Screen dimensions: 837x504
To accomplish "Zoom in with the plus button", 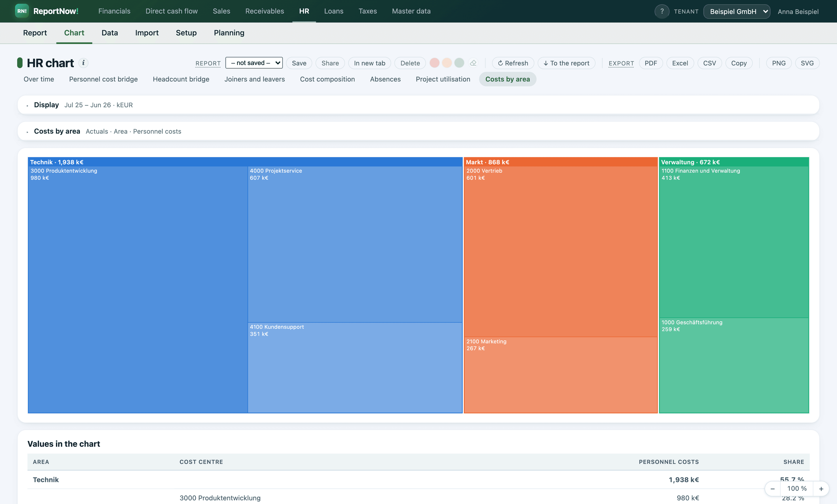I will click(821, 489).
